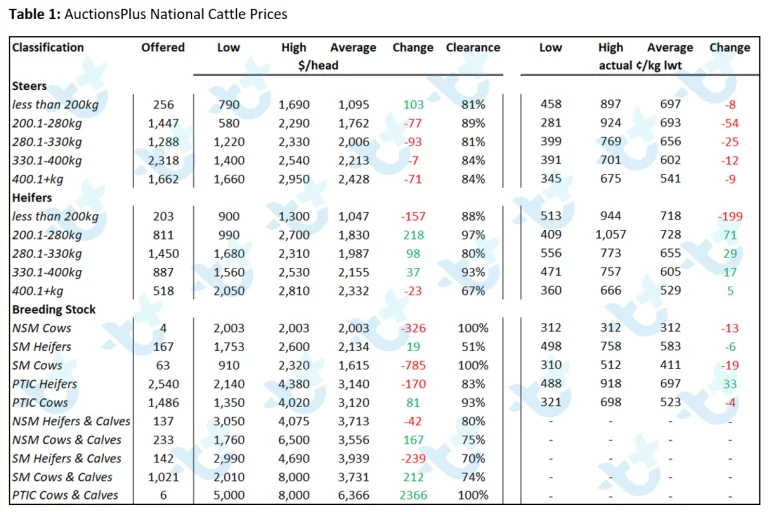
Task: Click the title 'Table 1: AuctionsPlus National Cattle Prices'
Action: click(x=148, y=14)
